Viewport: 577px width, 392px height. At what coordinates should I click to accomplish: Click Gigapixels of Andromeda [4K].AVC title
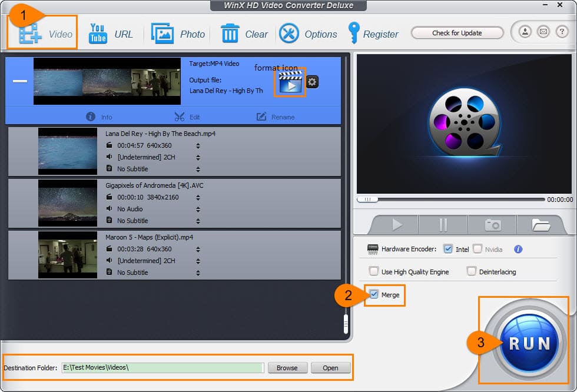tap(154, 185)
